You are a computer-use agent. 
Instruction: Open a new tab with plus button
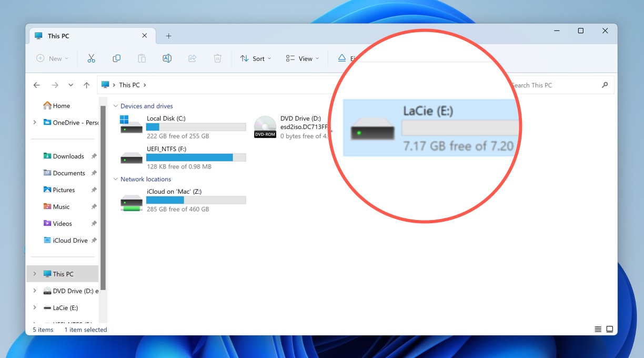point(169,36)
